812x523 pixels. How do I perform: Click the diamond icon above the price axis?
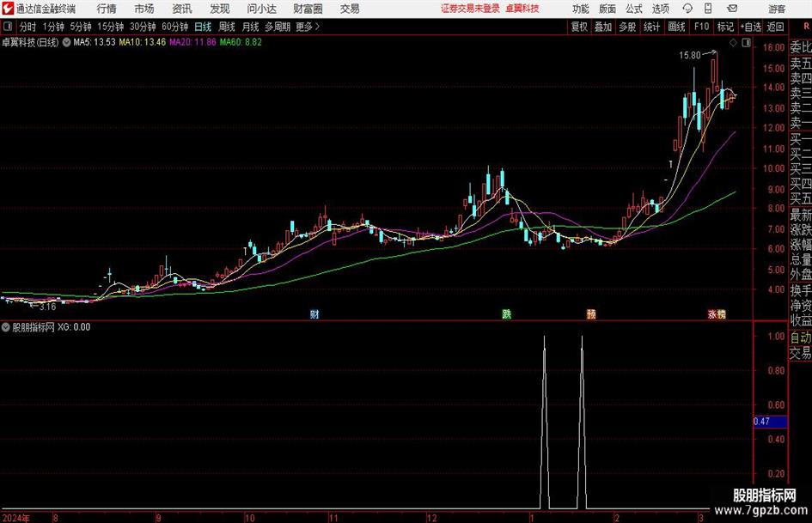(733, 43)
